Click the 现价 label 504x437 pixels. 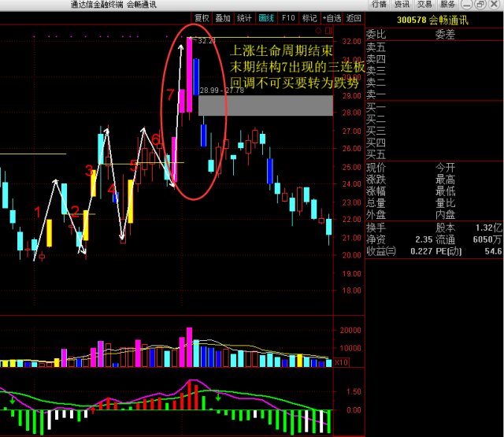click(x=376, y=168)
